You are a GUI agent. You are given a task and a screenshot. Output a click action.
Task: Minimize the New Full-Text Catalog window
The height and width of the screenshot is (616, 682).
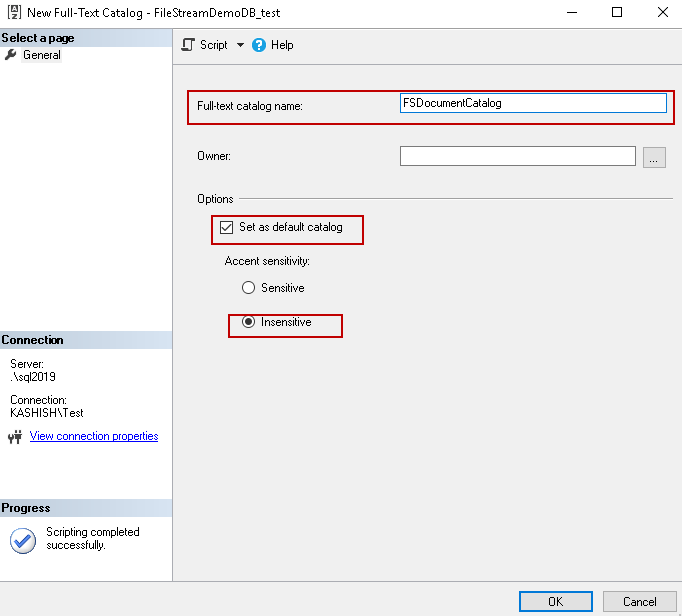pos(571,12)
